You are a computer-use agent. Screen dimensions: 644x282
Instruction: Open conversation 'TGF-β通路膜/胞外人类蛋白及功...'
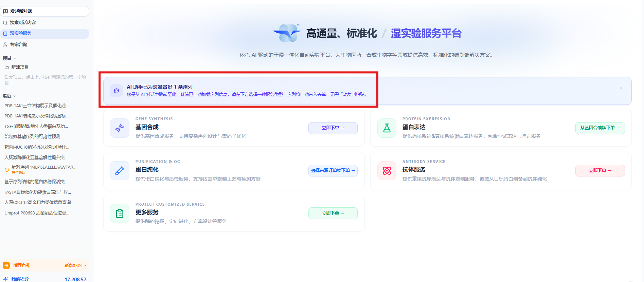point(36,127)
